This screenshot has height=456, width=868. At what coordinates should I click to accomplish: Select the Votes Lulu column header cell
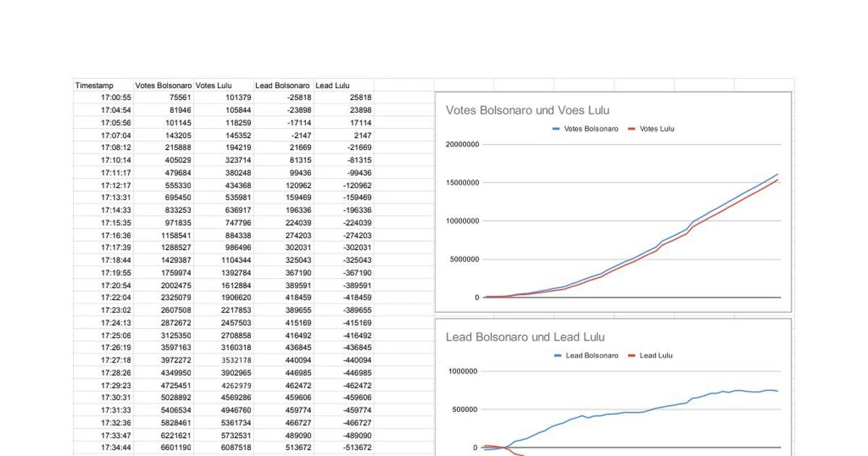tap(224, 85)
